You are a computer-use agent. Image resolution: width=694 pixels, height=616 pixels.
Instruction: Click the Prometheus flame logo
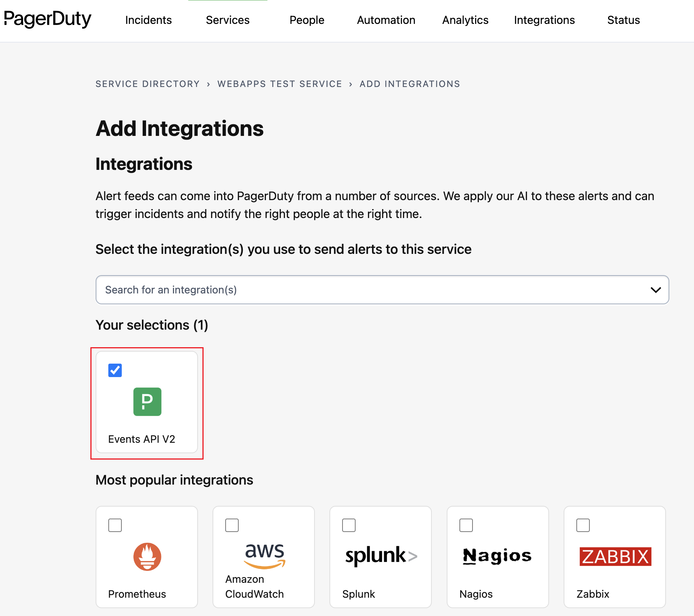pyautogui.click(x=147, y=556)
